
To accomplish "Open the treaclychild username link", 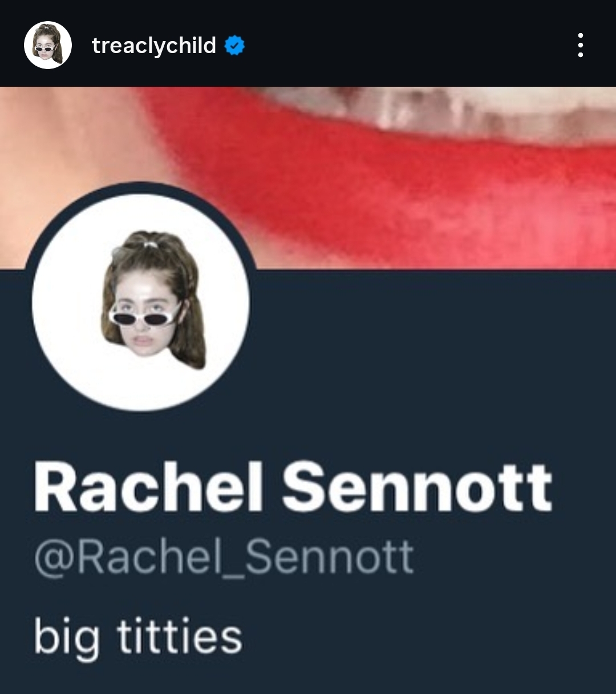I will 154,45.
